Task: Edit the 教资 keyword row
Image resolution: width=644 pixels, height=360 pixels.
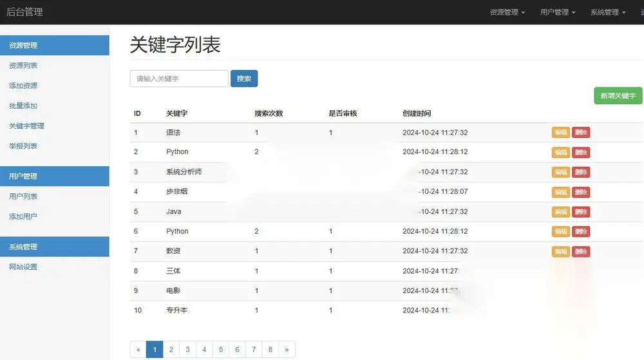Action: [561, 251]
